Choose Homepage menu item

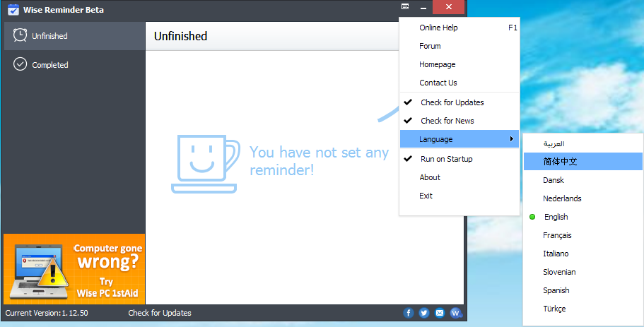click(x=459, y=64)
